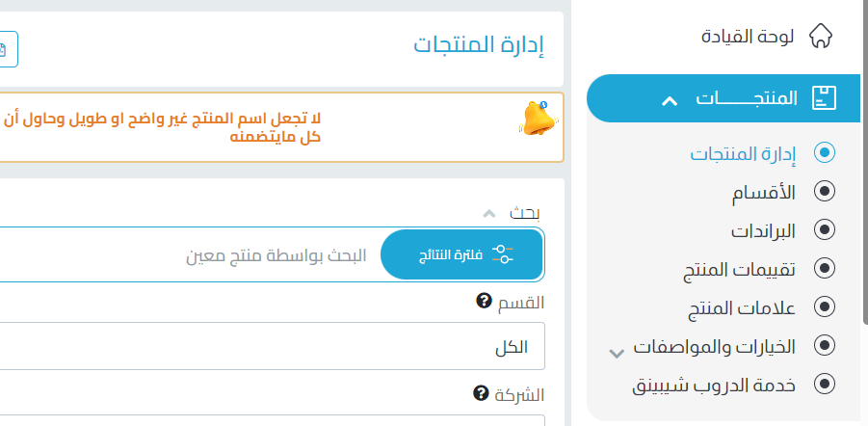Select the الأقسام radio bullet
The image size is (868, 426).
[x=824, y=191]
